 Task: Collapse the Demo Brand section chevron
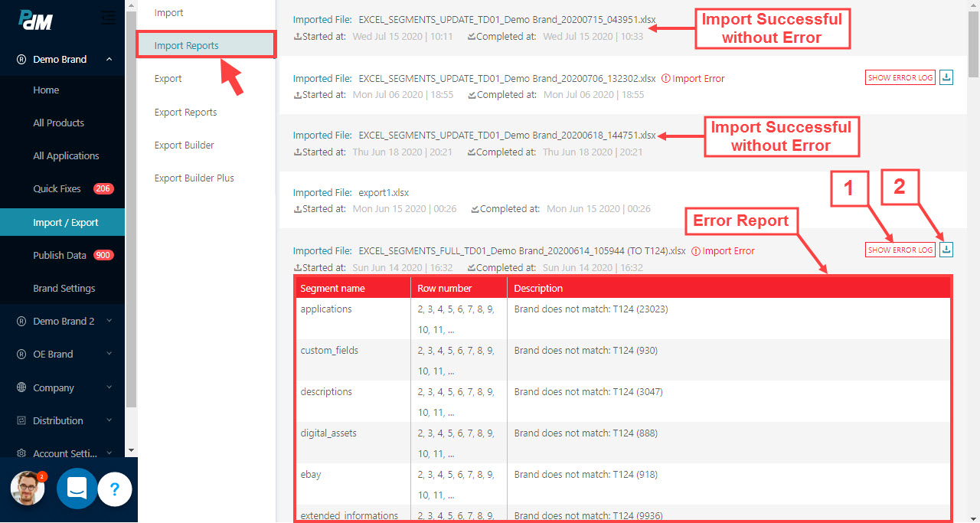tap(109, 59)
